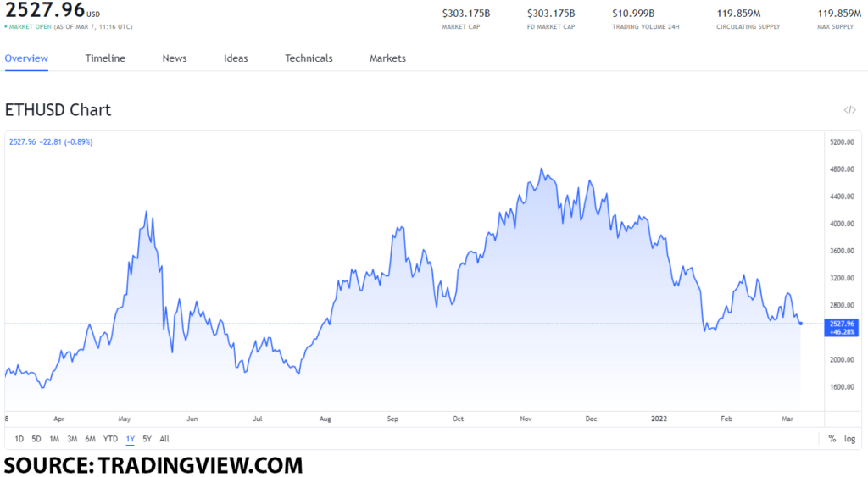Viewport: 868px width, 477px height.
Task: Click the 1600.00 price axis label
Action: [x=842, y=387]
